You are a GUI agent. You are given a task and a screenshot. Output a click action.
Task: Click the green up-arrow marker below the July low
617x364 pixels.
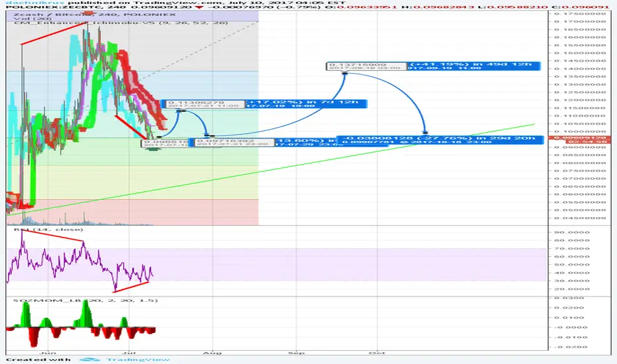(x=154, y=149)
